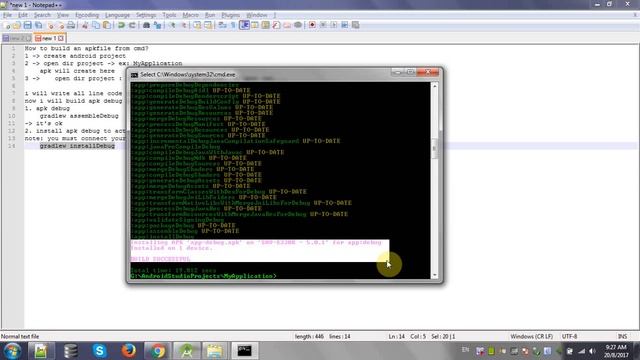
Task: Open Chrome from the taskbar
Action: pyautogui.click(x=158, y=351)
